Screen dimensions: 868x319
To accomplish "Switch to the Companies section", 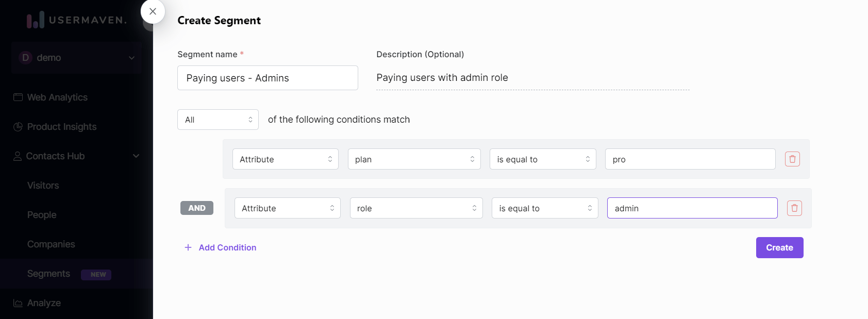I will click(x=51, y=244).
